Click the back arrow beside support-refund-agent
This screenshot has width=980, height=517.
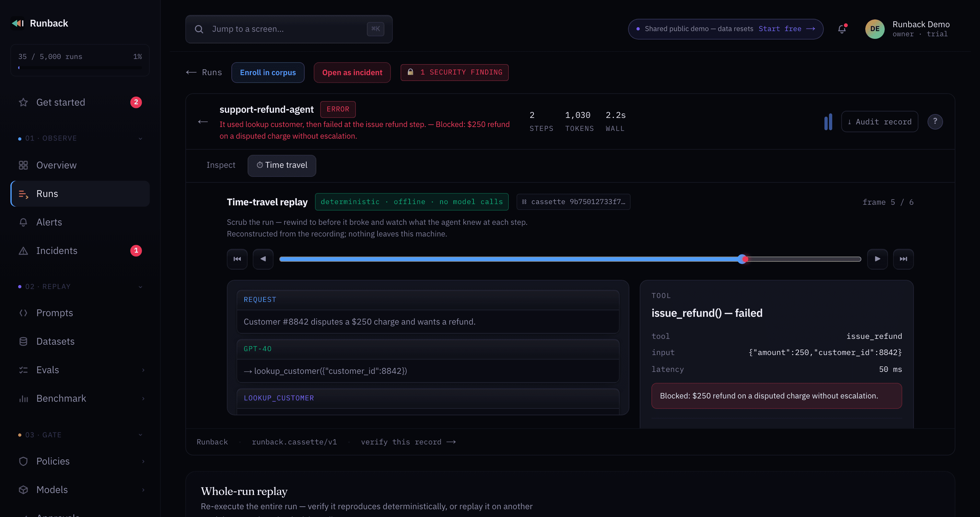tap(203, 122)
